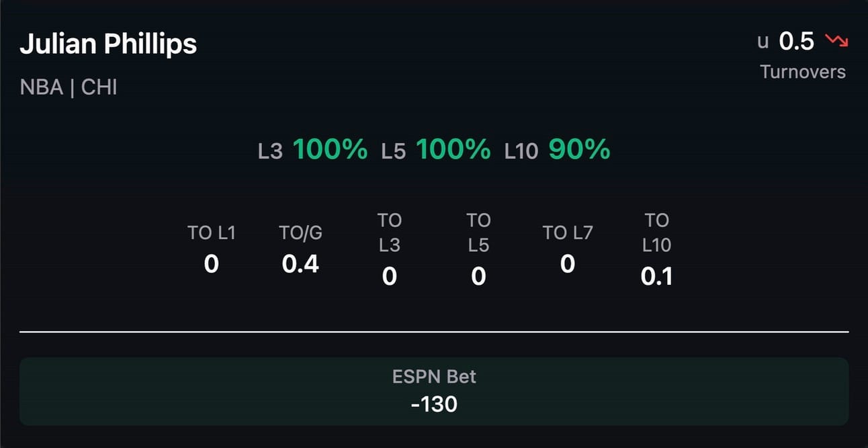
Task: Click the red downward trend arrow icon
Action: pyautogui.click(x=836, y=42)
